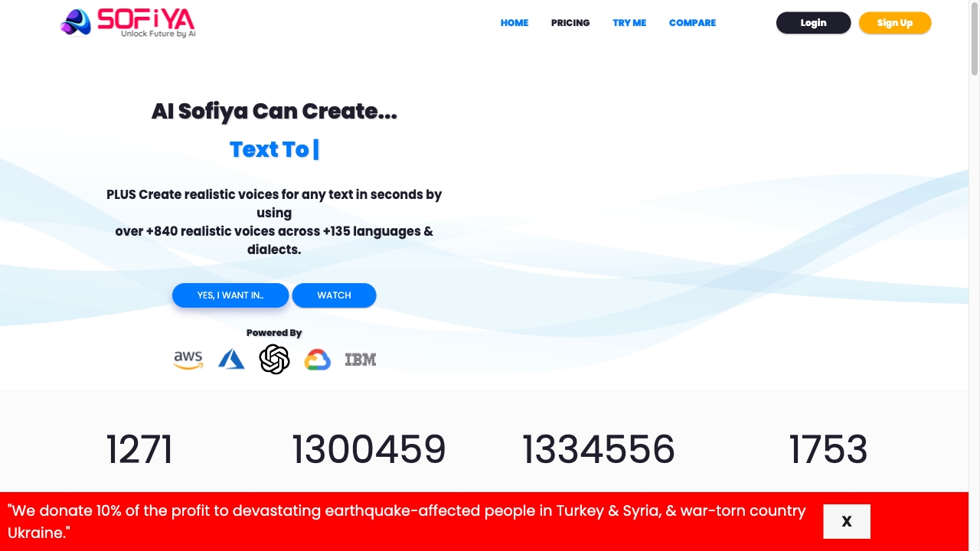Click the AWS logo in Powered By section
980x551 pixels.
(188, 360)
